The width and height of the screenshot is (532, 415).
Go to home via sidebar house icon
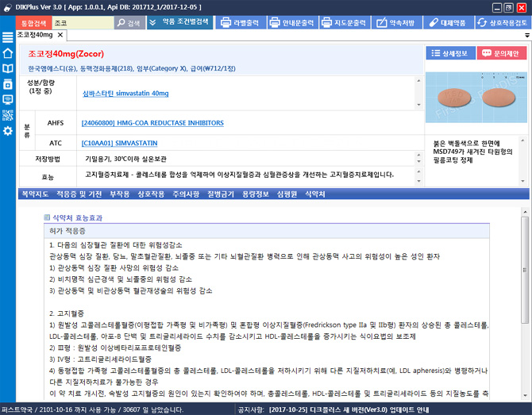(7, 53)
